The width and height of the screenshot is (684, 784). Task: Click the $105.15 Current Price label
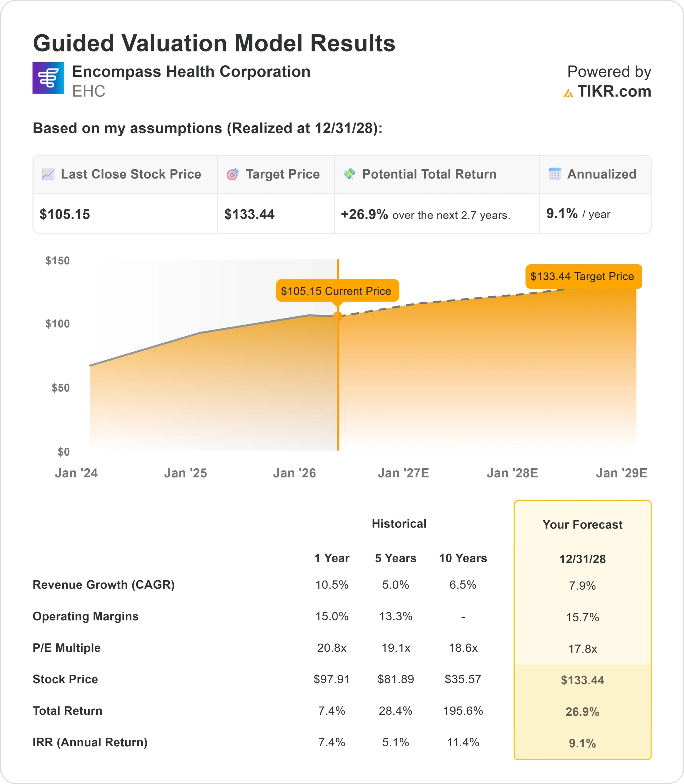pyautogui.click(x=337, y=291)
